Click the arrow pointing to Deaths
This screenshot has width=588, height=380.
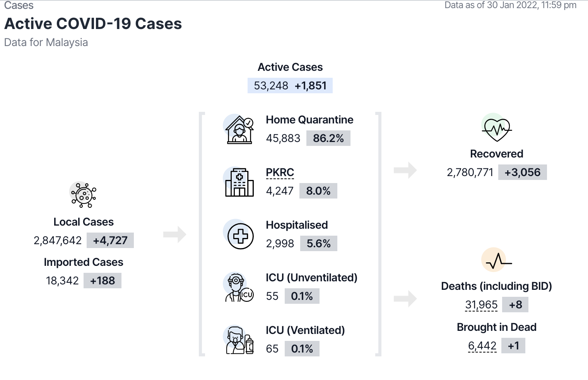tap(405, 299)
